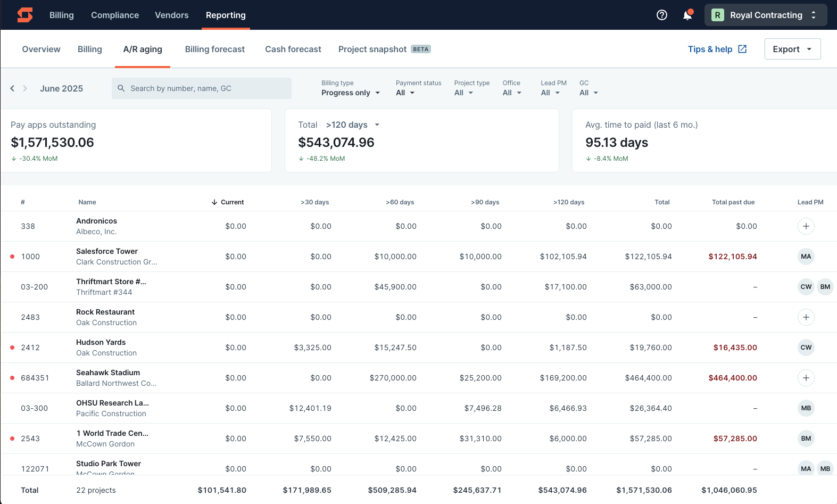Open the Royal Contracting company switcher

coord(766,15)
